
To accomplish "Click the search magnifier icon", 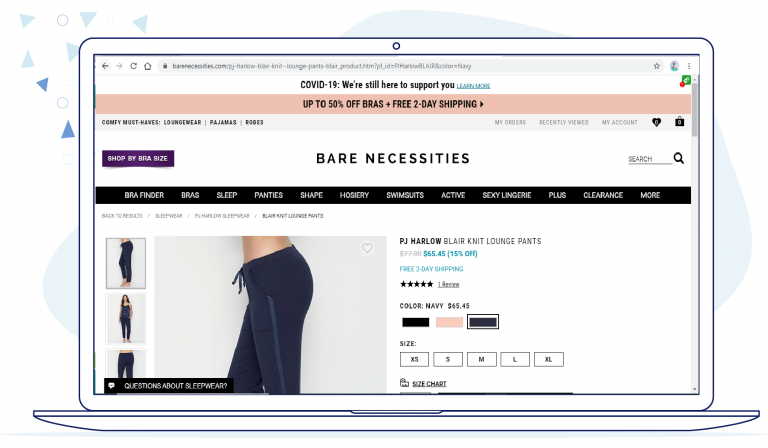I will coord(679,158).
